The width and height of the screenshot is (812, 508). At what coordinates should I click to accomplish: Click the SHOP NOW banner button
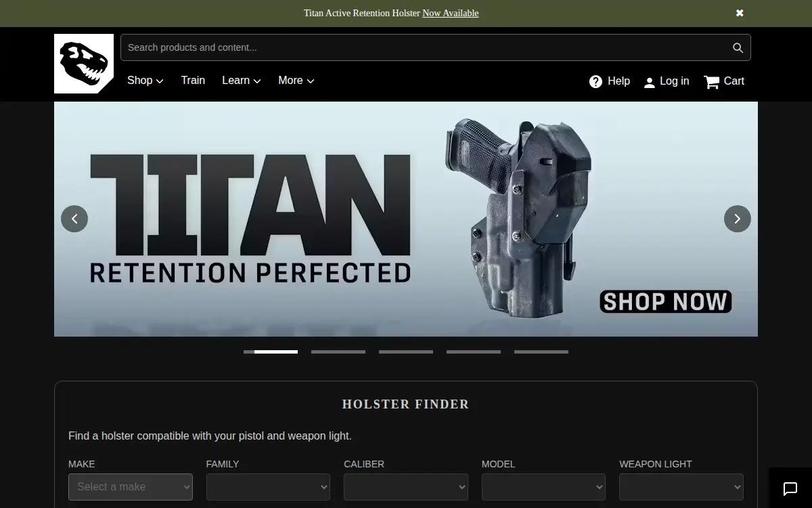click(666, 301)
